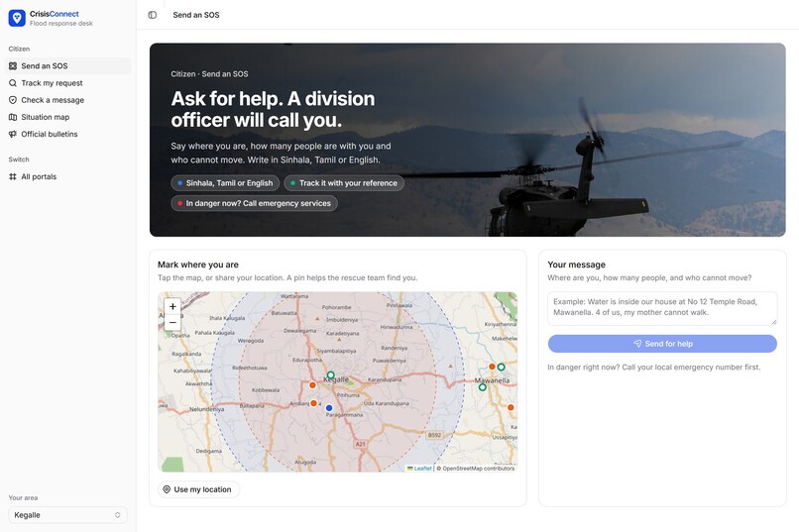Click the Mawanella label on map

coord(493,380)
